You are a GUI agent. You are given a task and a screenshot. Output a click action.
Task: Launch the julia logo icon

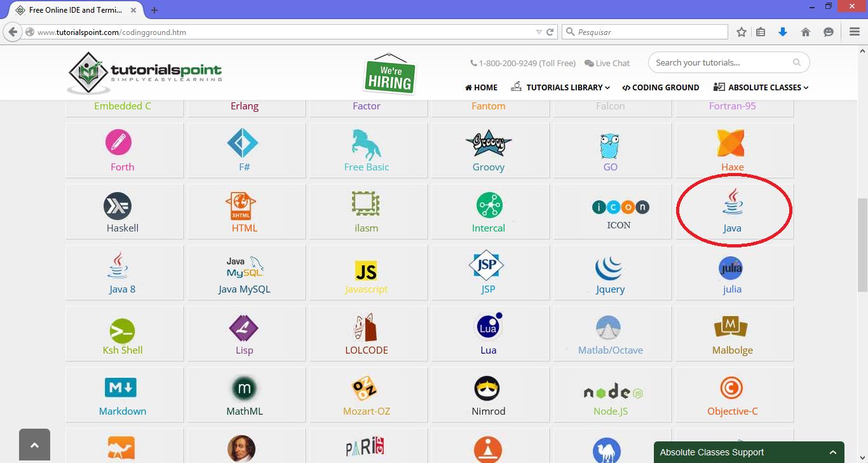[731, 268]
